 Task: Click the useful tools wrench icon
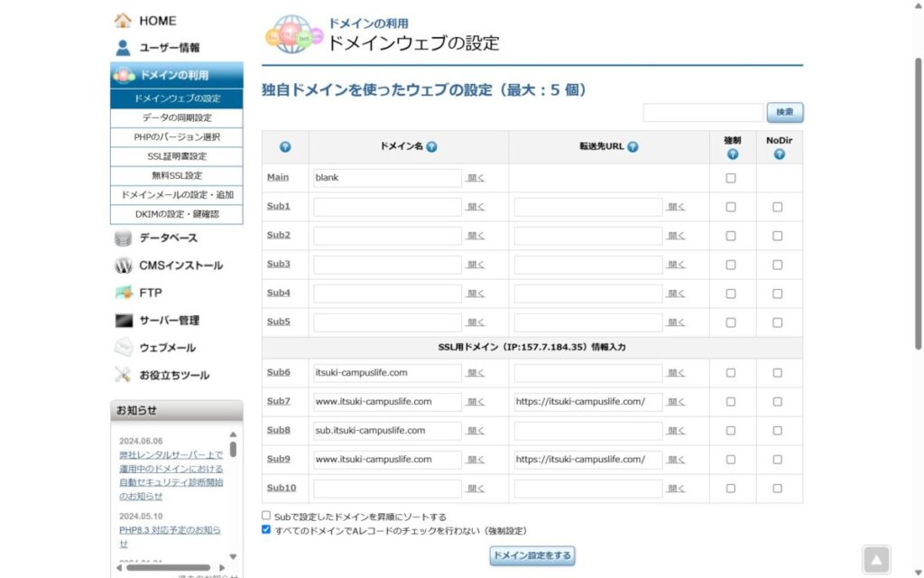coord(123,375)
